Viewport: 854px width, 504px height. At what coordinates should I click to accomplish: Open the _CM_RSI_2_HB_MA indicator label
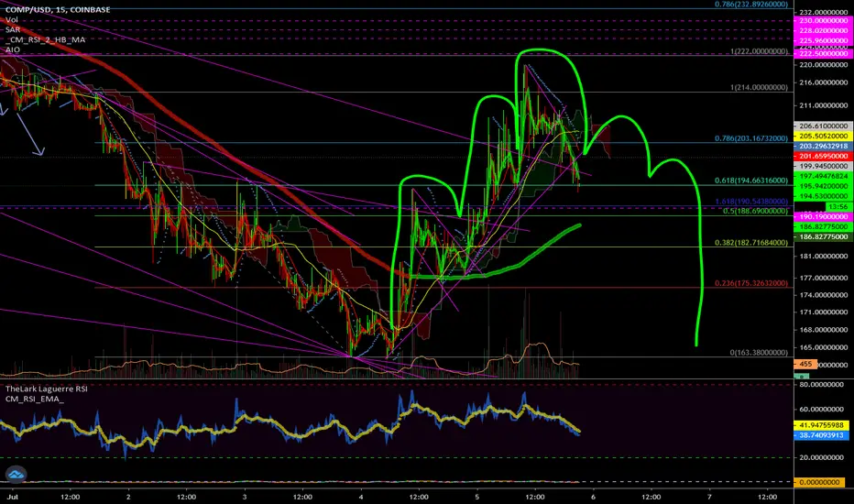point(45,39)
